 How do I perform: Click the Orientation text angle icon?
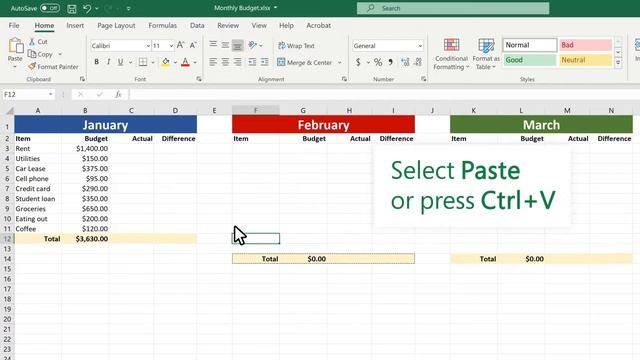252,44
